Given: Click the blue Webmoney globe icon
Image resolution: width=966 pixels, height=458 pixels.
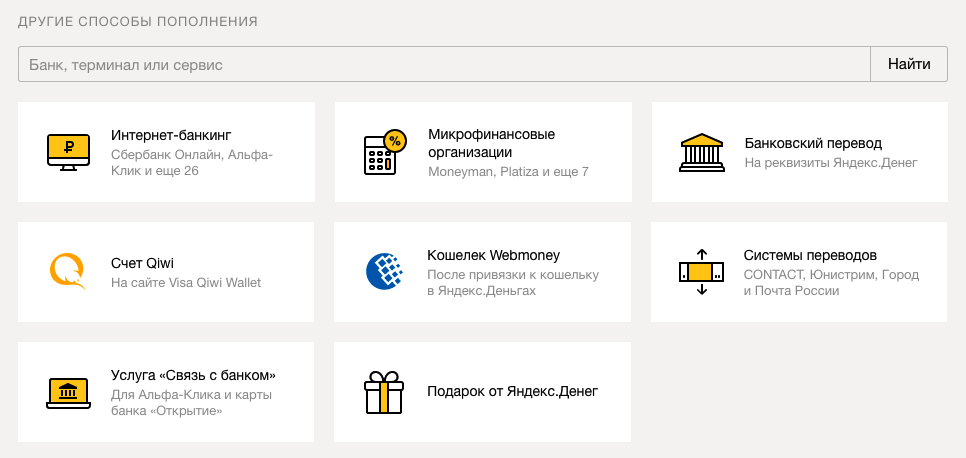Looking at the screenshot, I should tap(384, 271).
